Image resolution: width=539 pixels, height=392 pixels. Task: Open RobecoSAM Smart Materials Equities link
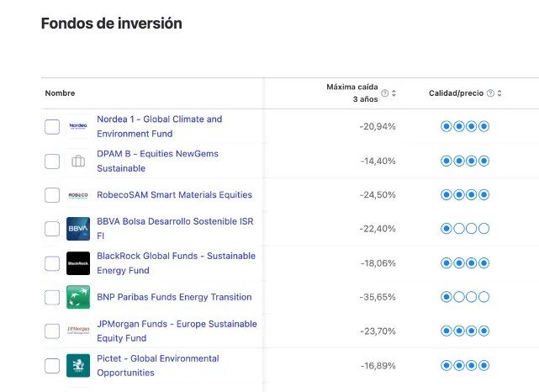[174, 195]
